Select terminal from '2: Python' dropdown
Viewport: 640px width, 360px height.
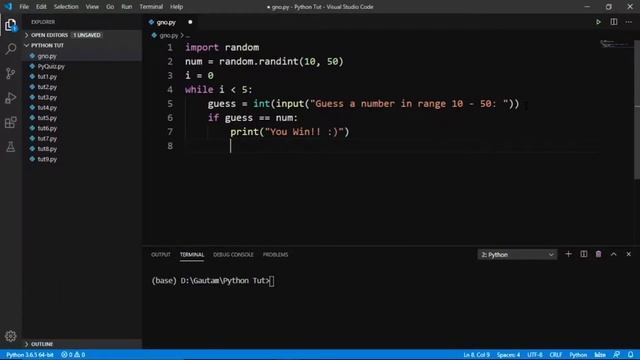(517, 255)
